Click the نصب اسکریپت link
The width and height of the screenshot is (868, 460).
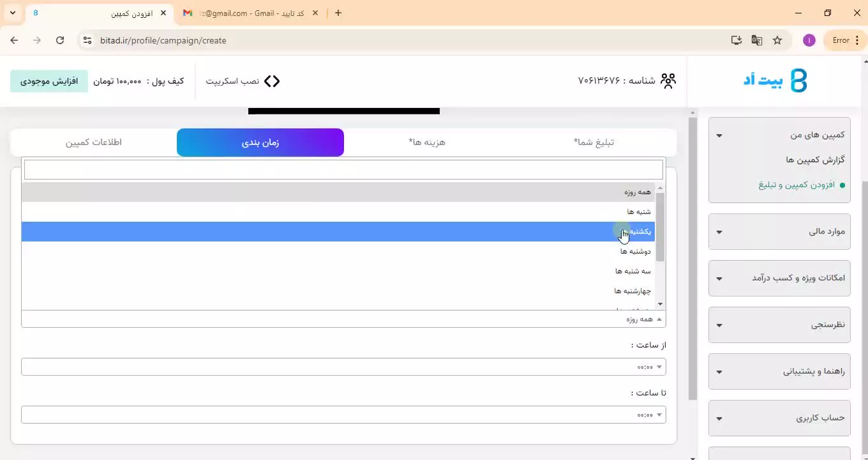tap(232, 81)
